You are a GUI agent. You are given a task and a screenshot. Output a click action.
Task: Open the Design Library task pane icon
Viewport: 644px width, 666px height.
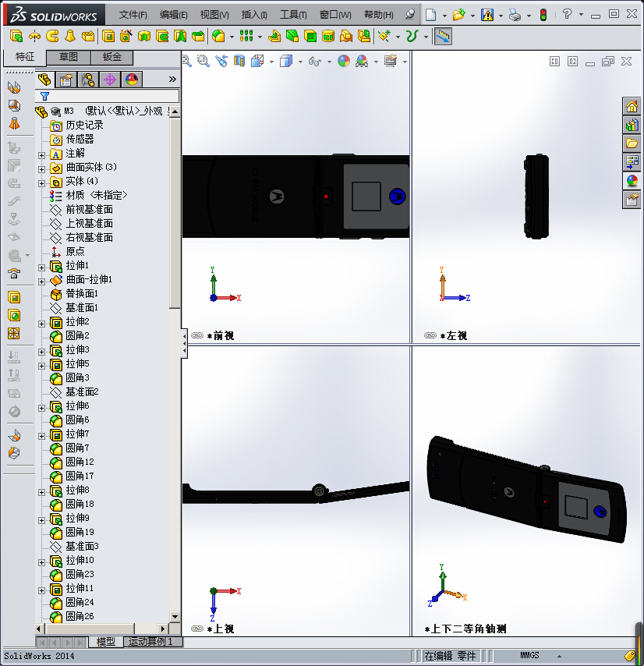[632, 125]
